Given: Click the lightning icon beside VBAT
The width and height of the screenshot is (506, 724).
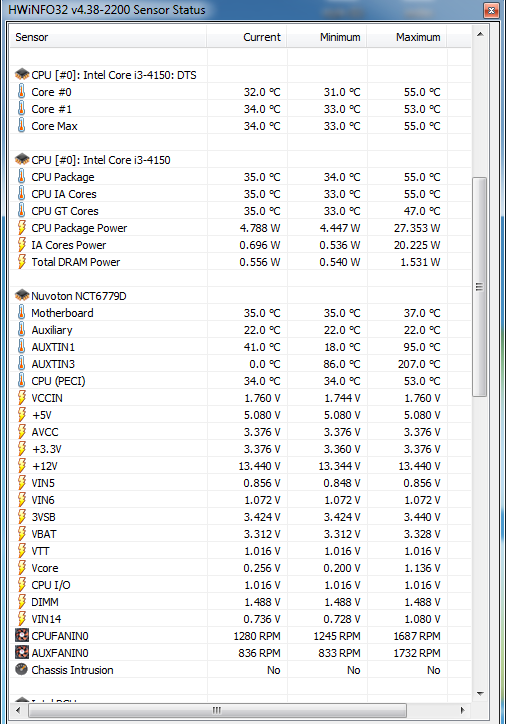Looking at the screenshot, I should click(22, 534).
